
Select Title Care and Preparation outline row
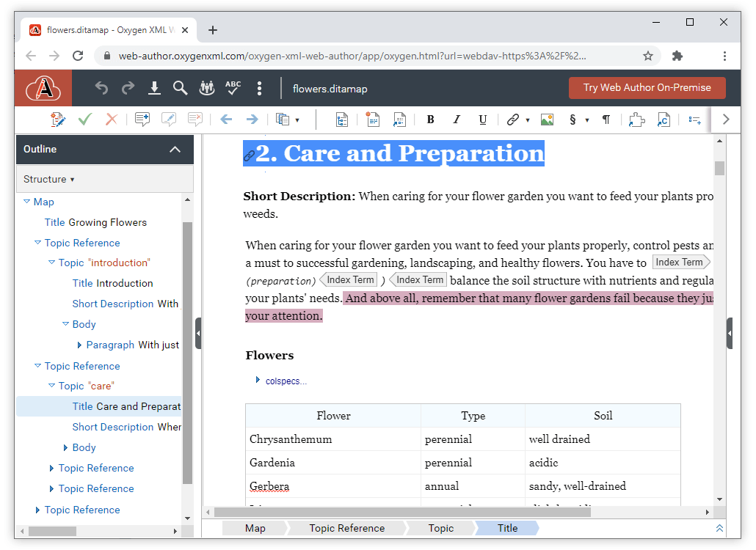pyautogui.click(x=99, y=406)
